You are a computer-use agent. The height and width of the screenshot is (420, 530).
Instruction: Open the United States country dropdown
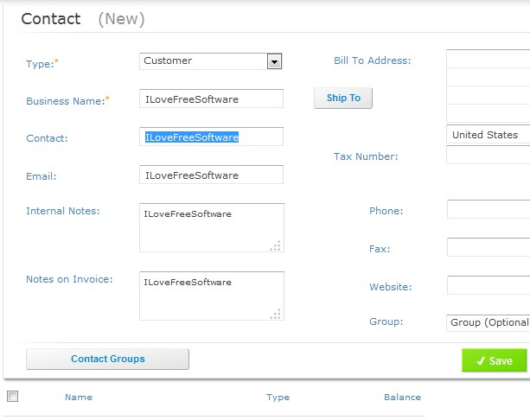click(488, 135)
